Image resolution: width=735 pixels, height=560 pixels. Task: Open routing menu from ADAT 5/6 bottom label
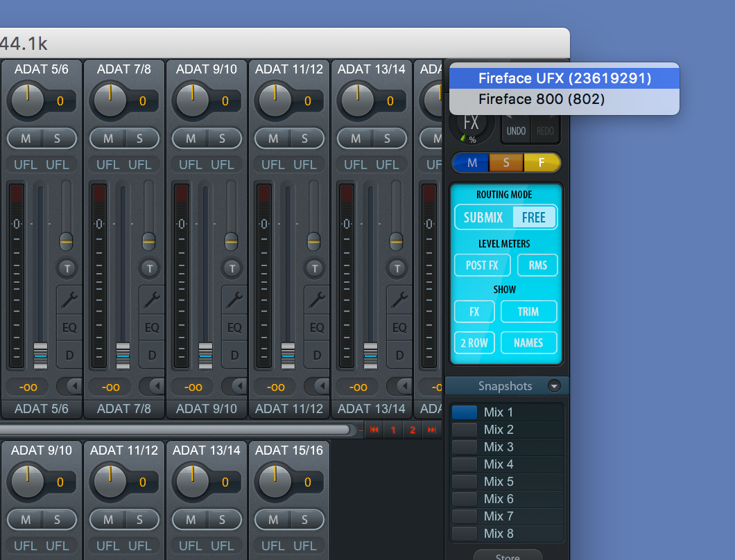(41, 409)
